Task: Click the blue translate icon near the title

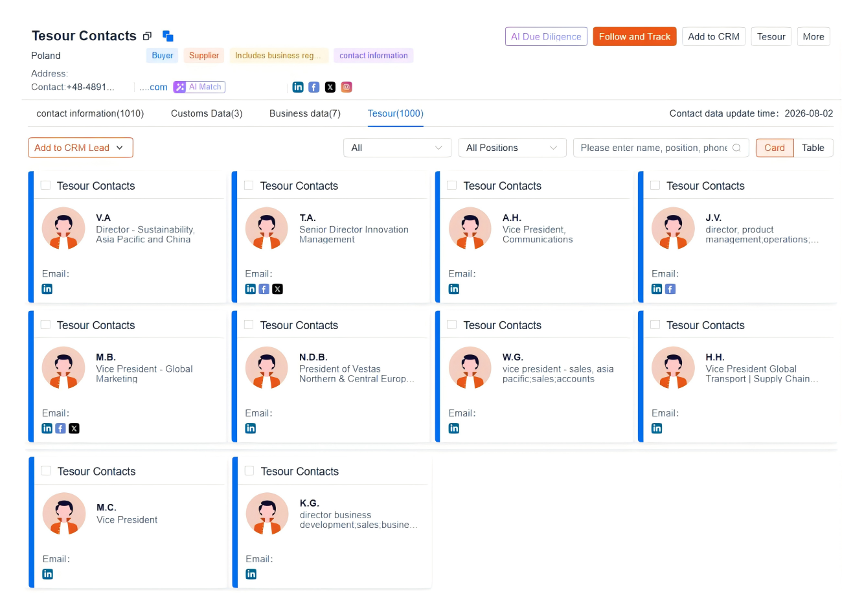Action: click(x=168, y=36)
